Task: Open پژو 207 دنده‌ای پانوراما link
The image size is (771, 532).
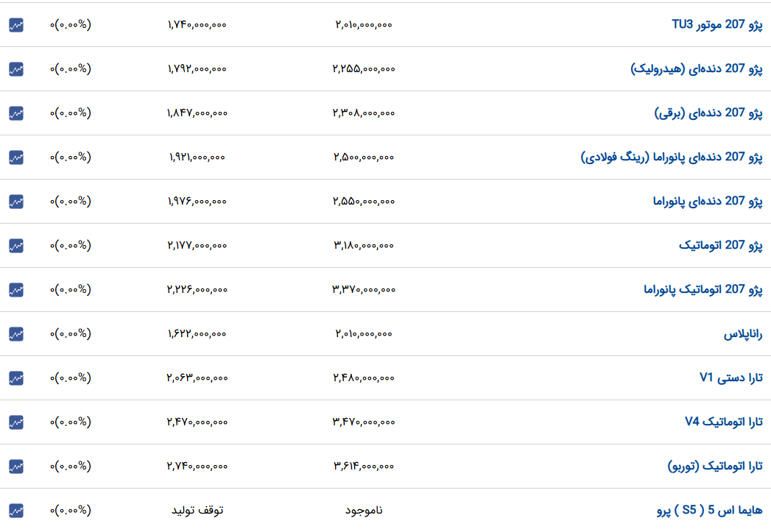Action: pos(708,201)
